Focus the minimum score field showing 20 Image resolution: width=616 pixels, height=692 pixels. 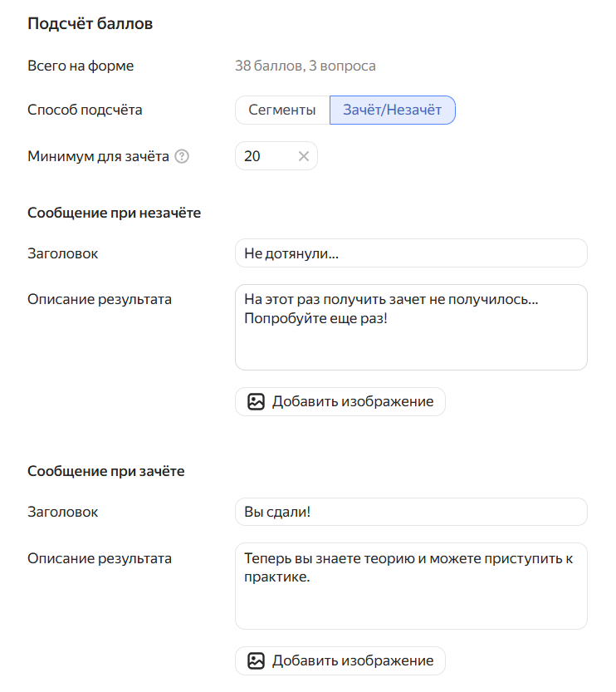tap(276, 156)
